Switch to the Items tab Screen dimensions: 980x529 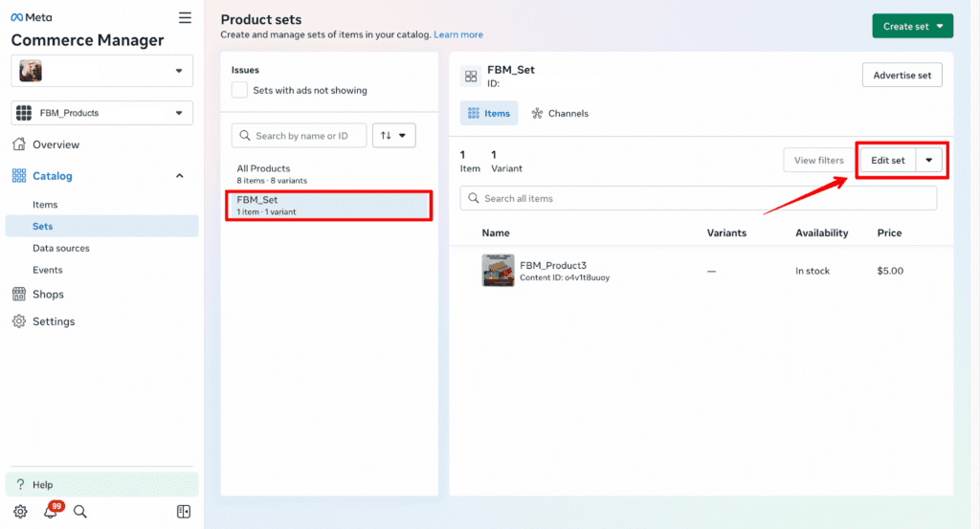[x=489, y=113]
